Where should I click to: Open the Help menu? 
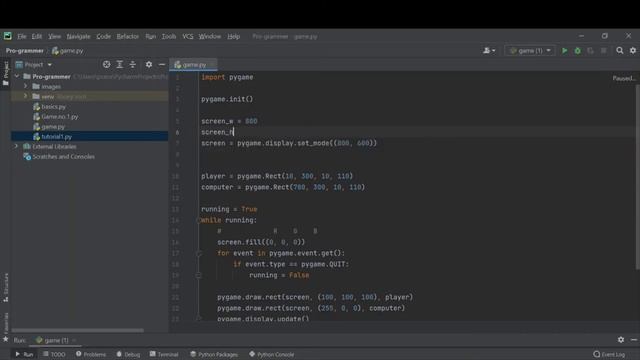[233, 36]
